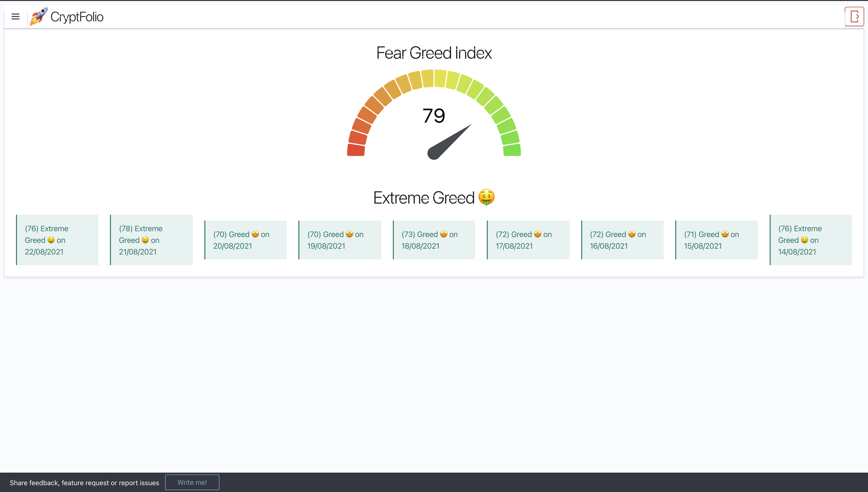Select the 18/08/2021 Greed card

coord(434,240)
